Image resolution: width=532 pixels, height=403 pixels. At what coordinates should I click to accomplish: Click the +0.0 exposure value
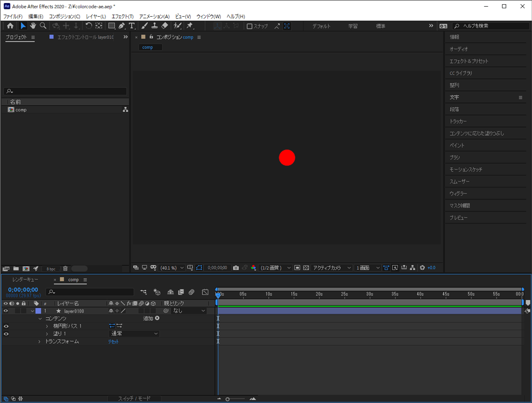[432, 268]
